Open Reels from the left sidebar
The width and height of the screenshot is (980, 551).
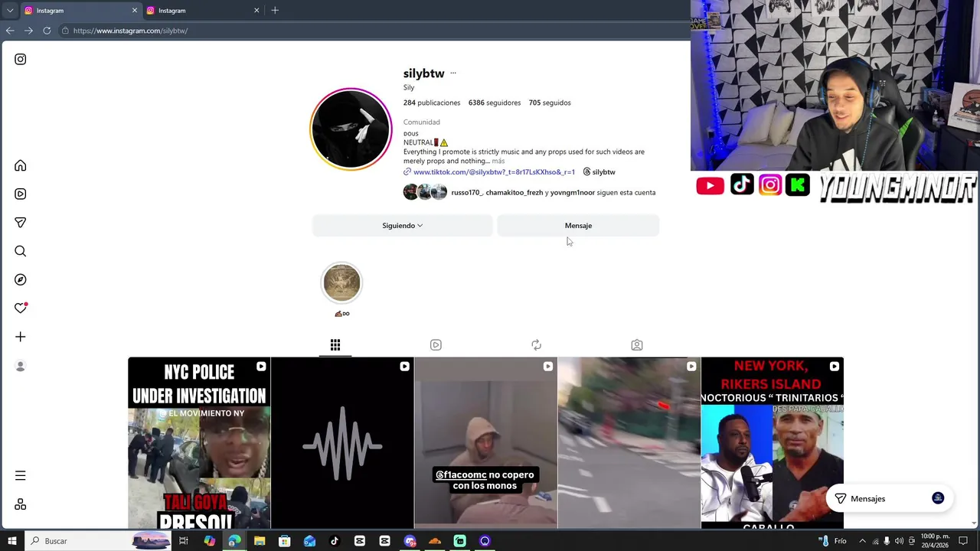pos(21,194)
